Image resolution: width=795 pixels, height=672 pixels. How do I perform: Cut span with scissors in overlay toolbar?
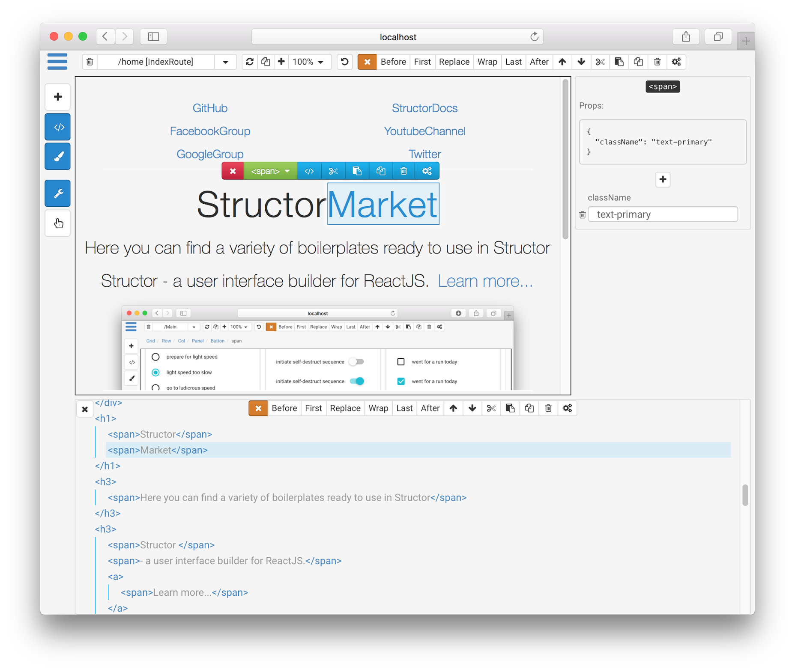[x=333, y=171]
